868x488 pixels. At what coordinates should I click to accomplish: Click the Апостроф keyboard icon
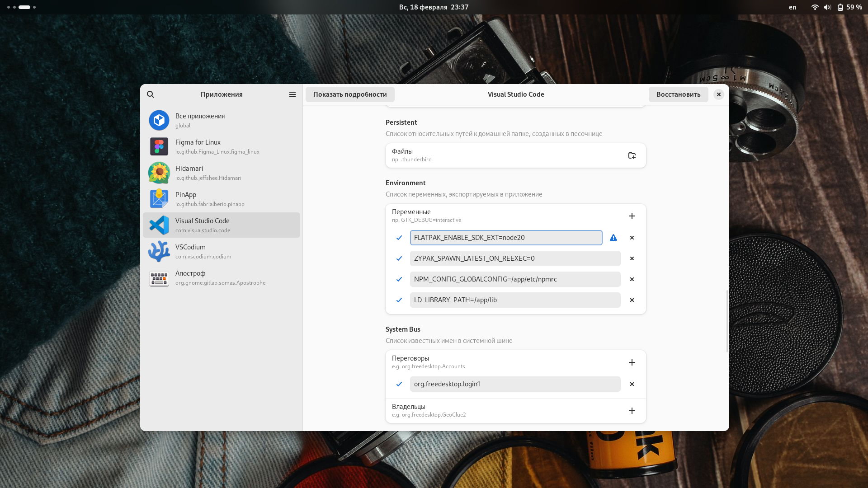[159, 278]
